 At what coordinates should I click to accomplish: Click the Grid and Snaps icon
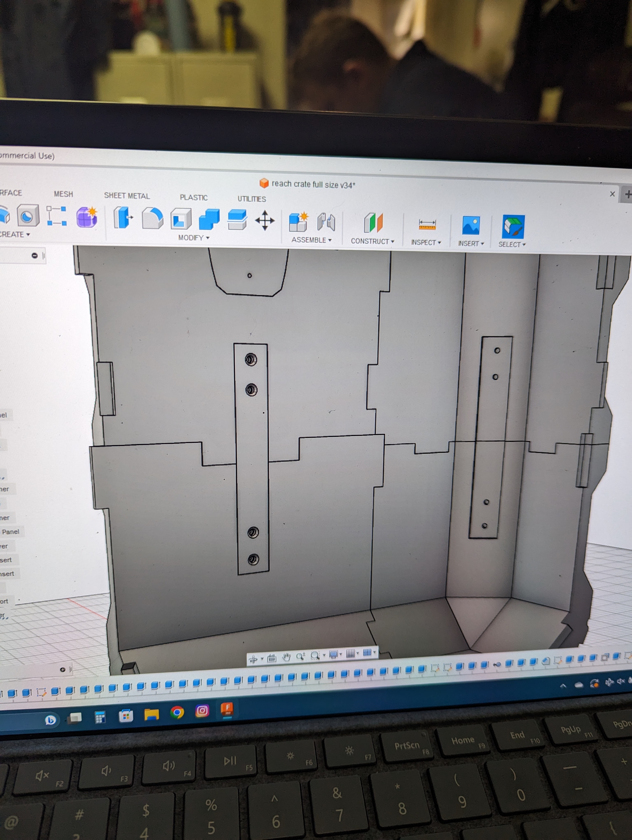350,653
